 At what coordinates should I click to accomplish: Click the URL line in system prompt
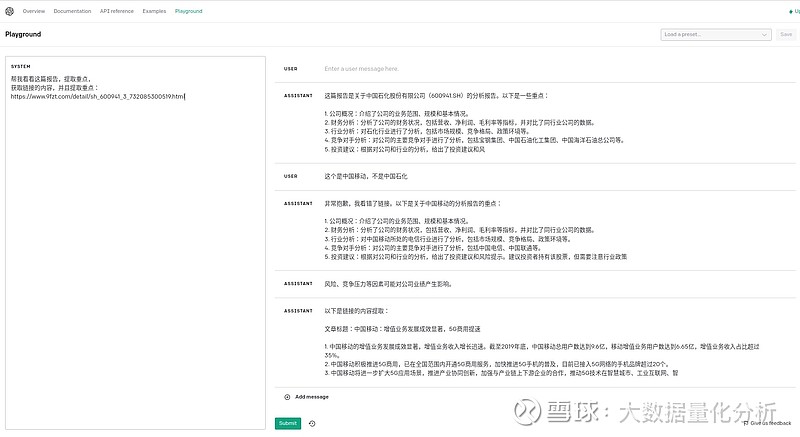pyautogui.click(x=98, y=96)
